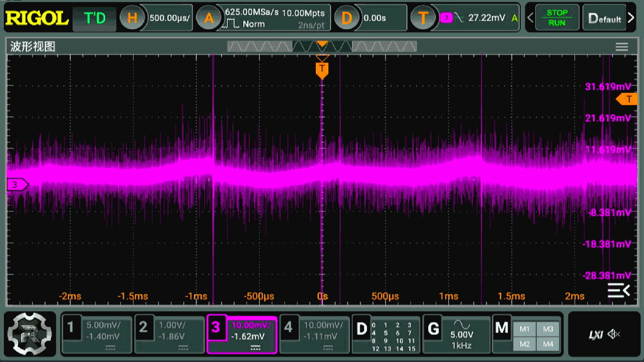The width and height of the screenshot is (644, 362).
Task: Open channel 4 10.00mV scale settings
Action: (x=323, y=325)
